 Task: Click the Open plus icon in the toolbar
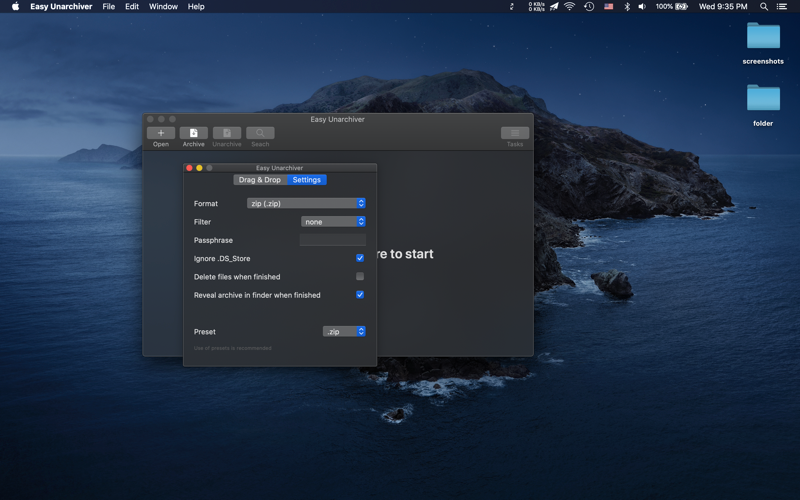[161, 133]
